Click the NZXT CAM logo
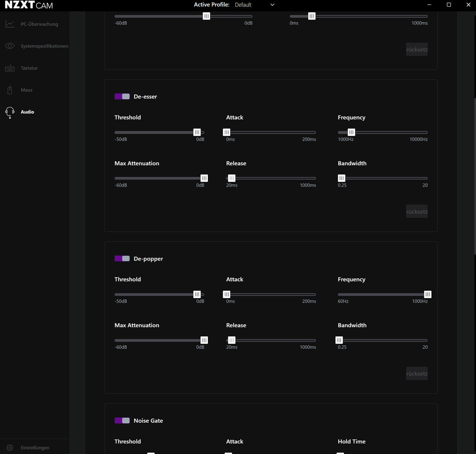The width and height of the screenshot is (476, 454). pyautogui.click(x=29, y=5)
